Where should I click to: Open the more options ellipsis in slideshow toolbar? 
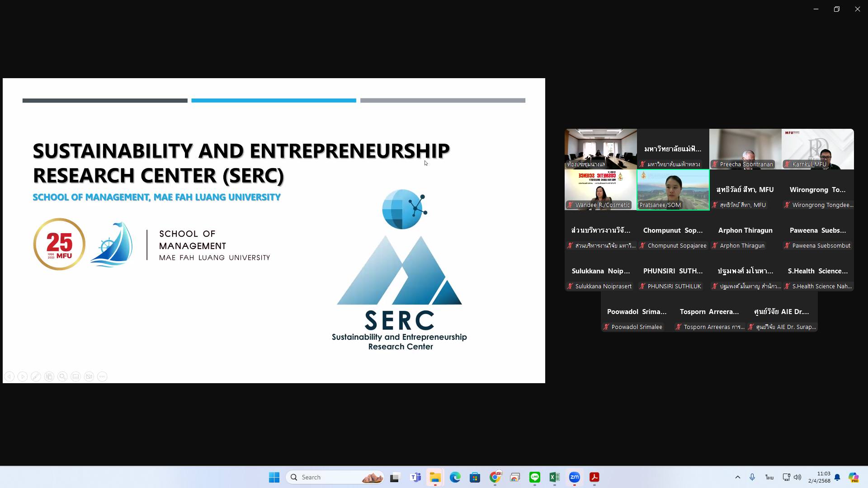tap(102, 376)
